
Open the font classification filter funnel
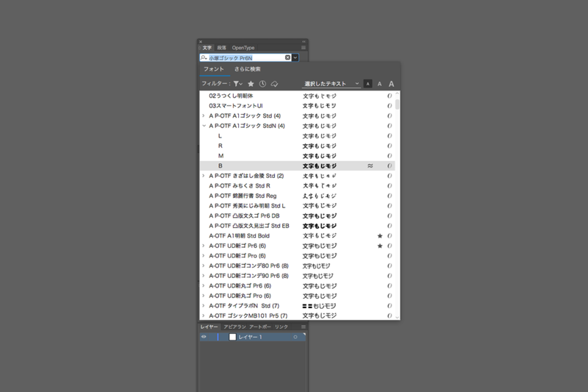pyautogui.click(x=237, y=84)
